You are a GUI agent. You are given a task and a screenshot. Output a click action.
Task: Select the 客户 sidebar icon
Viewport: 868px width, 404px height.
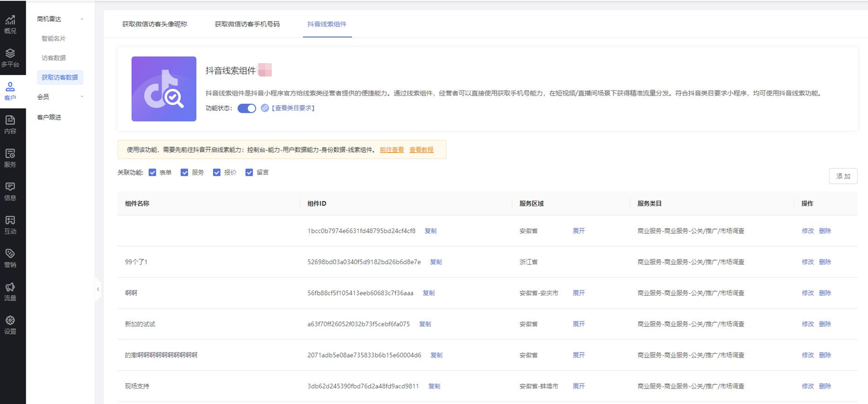(x=10, y=91)
